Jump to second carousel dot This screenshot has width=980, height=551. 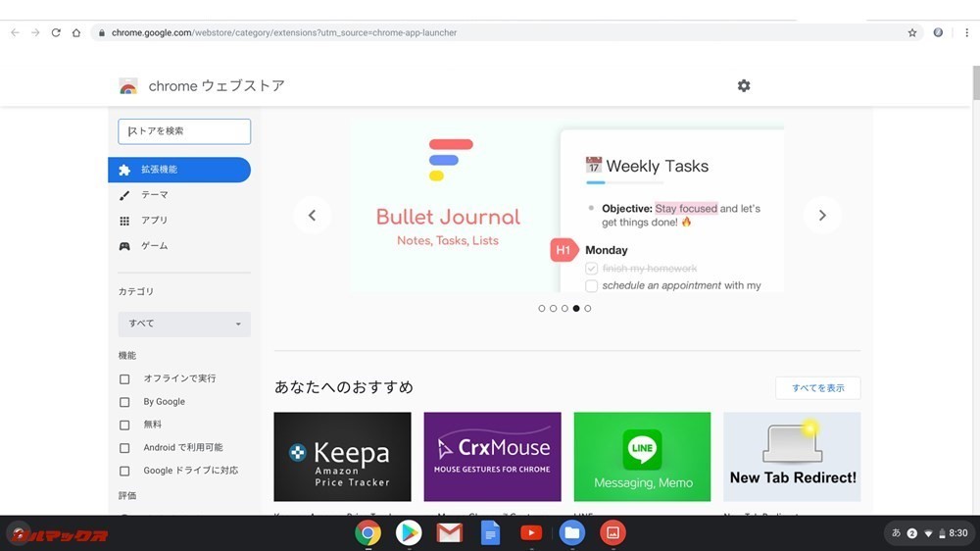click(553, 308)
